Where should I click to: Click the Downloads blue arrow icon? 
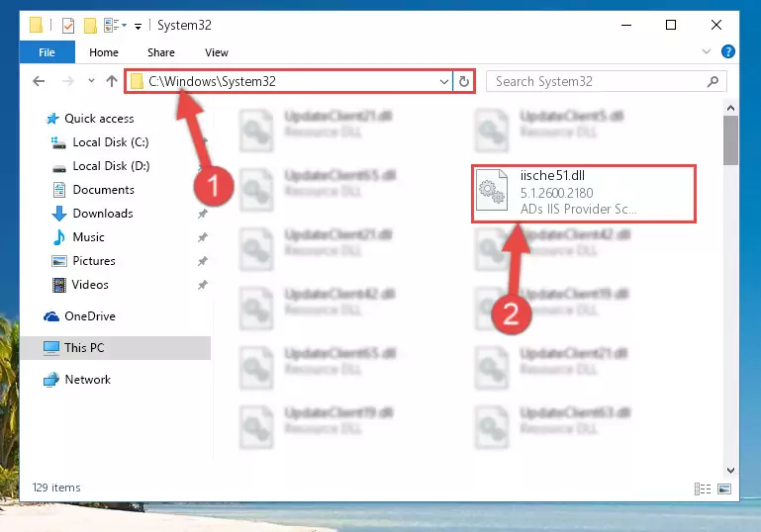coord(59,214)
